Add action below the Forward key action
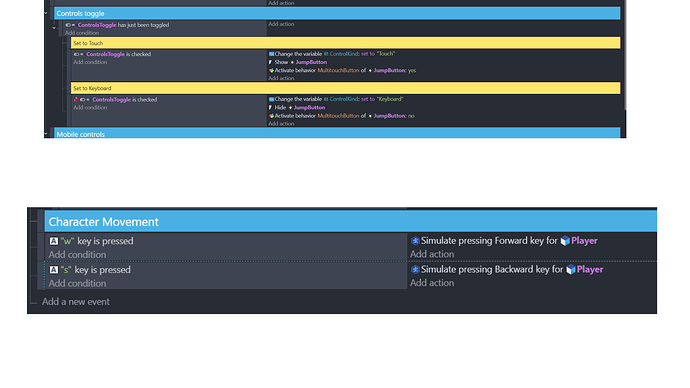The height and width of the screenshot is (388, 690). tap(432, 254)
